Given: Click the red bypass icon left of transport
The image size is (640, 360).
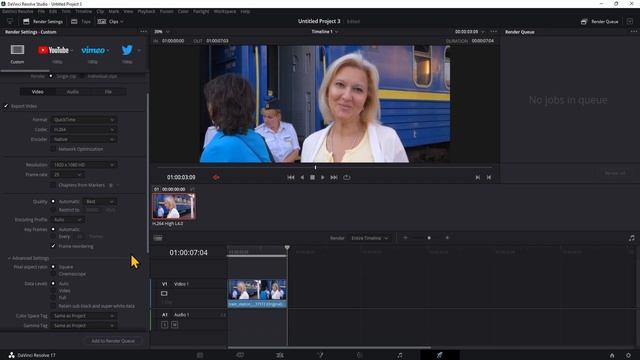Looking at the screenshot, I should click(216, 178).
